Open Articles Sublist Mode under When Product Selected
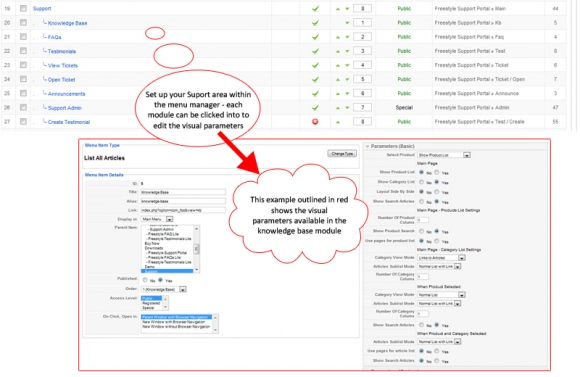The width and height of the screenshot is (580, 377). coord(439,303)
